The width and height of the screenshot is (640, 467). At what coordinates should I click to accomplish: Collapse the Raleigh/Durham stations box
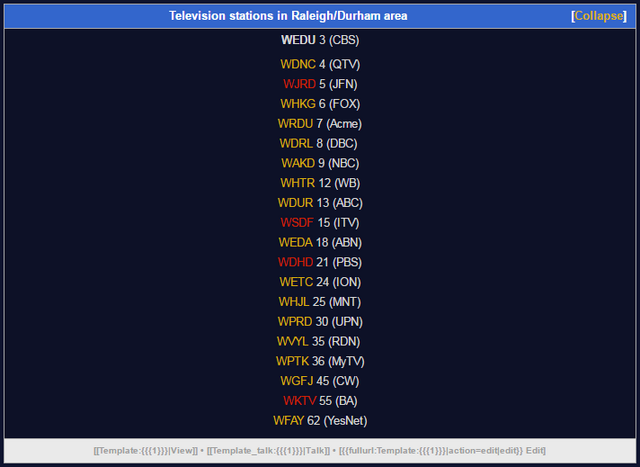coord(599,16)
